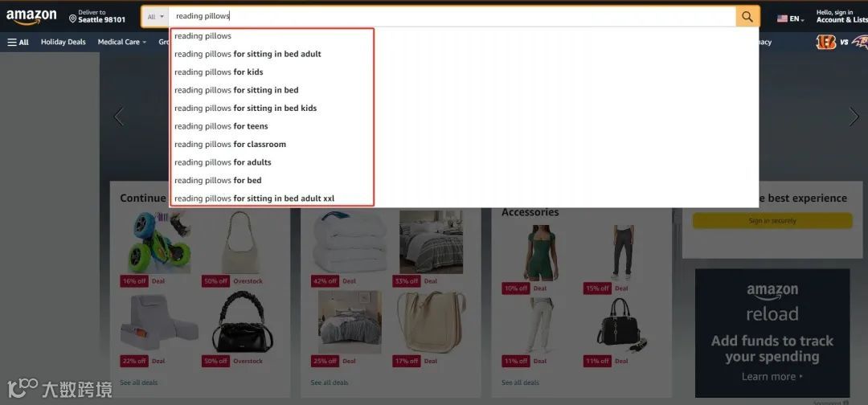Open the EN language flag selector
The width and height of the screenshot is (868, 405).
pos(791,18)
